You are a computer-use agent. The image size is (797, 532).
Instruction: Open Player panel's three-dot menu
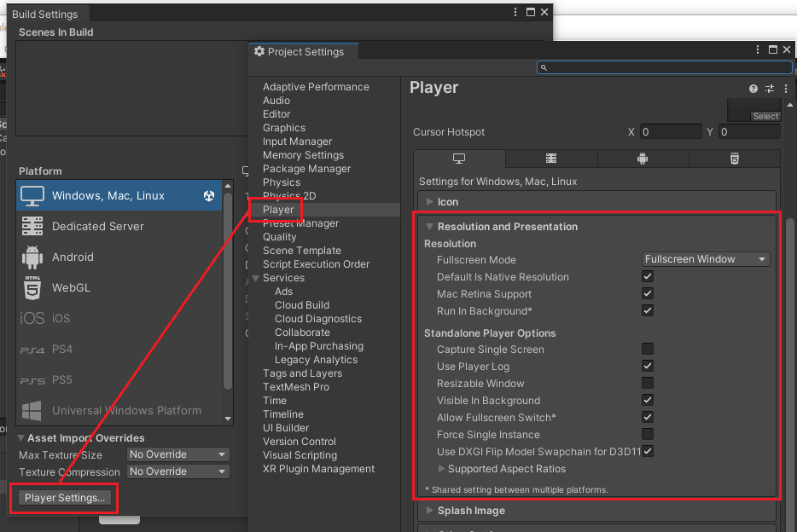786,89
